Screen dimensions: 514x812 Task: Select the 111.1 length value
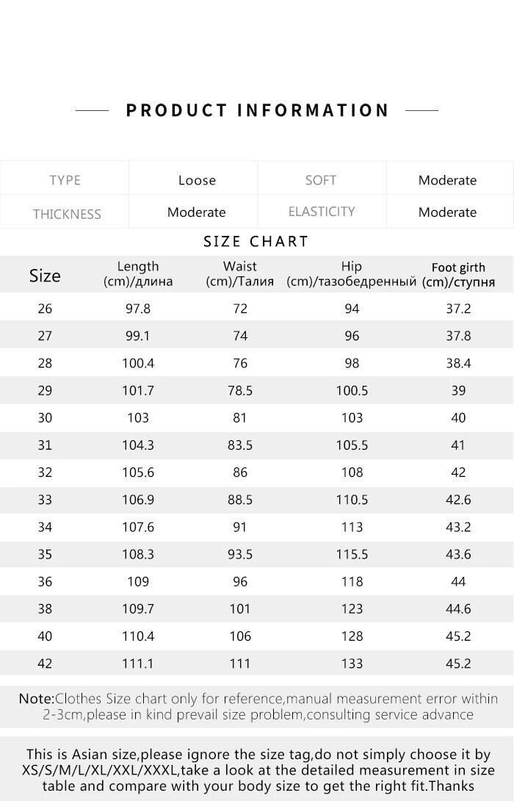[x=138, y=664]
